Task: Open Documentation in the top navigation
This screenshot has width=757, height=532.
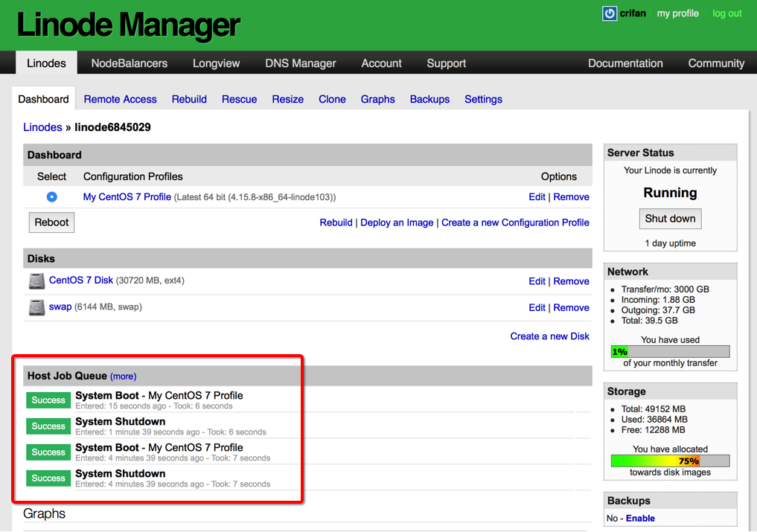Action: [625, 63]
